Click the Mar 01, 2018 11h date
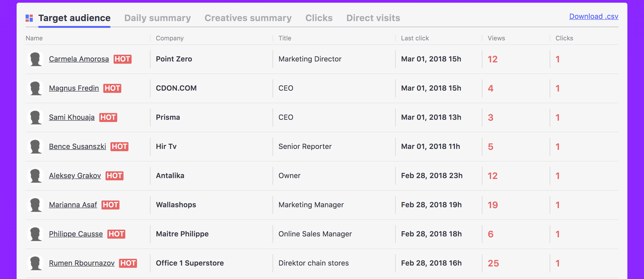 click(x=430, y=146)
